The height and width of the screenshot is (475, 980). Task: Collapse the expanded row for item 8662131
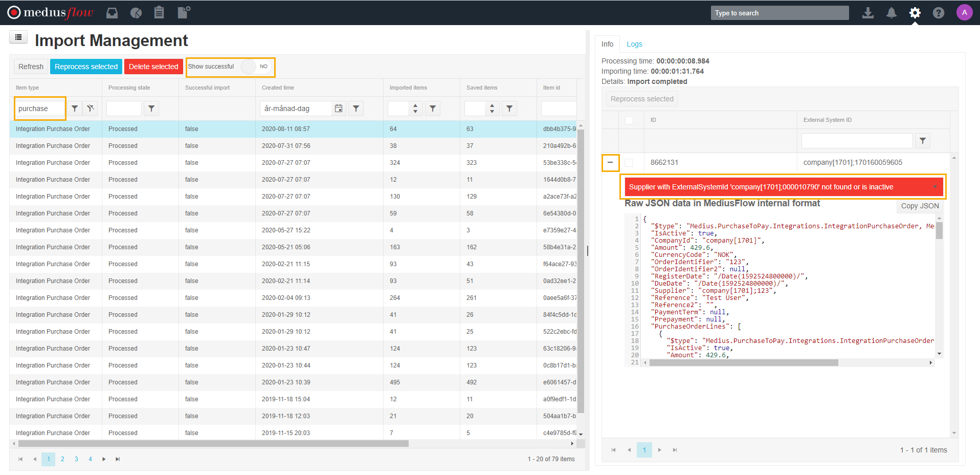point(610,162)
